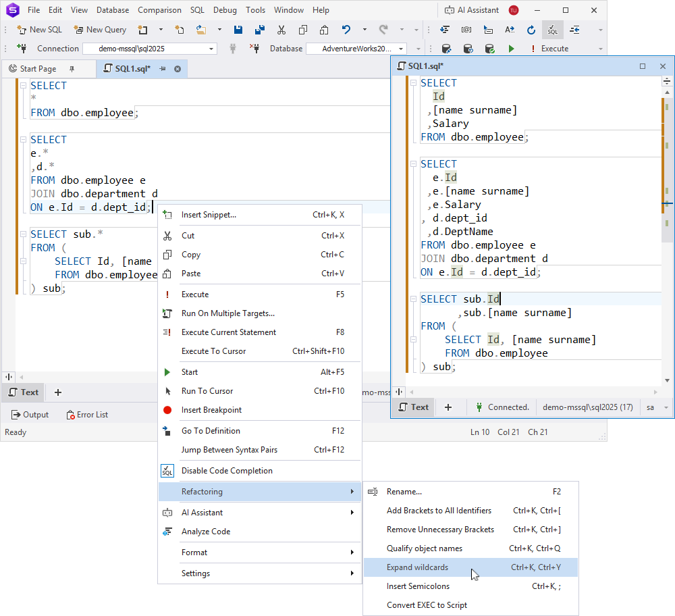Click the plus button next to Text in the main editor
The height and width of the screenshot is (616, 675).
point(58,392)
